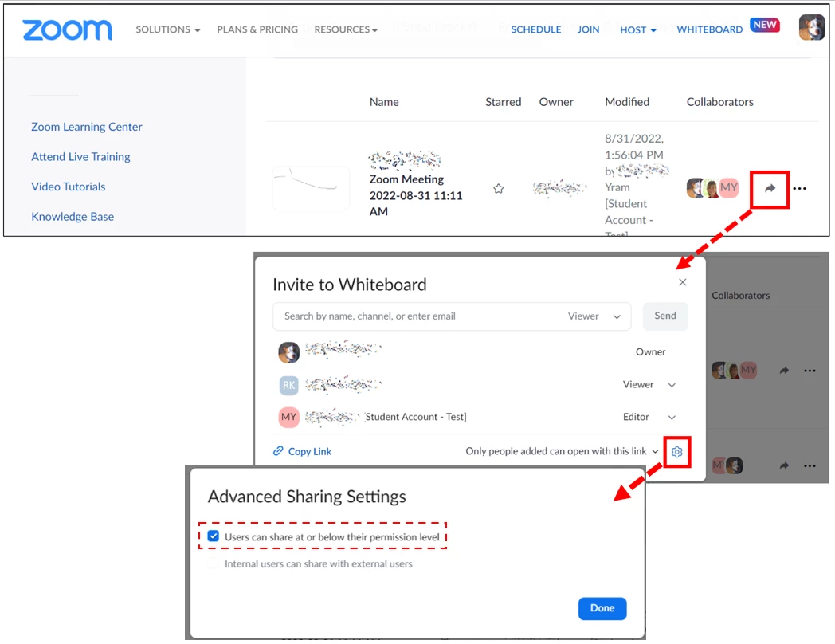This screenshot has height=644, width=835.
Task: Change RK user's Viewer permission dropdown
Action: (x=649, y=385)
